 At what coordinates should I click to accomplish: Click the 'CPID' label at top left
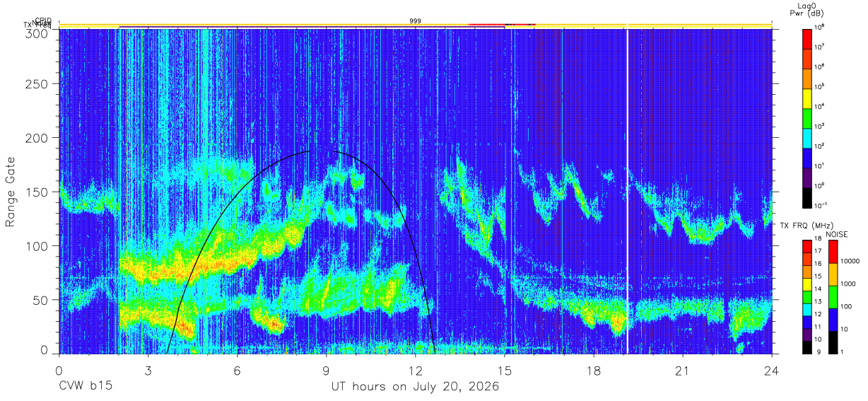[x=43, y=21]
